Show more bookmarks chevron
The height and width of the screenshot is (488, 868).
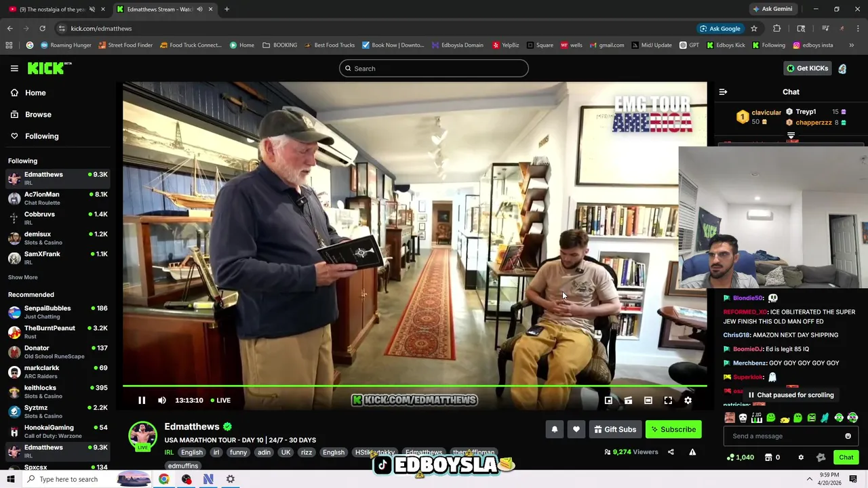pos(851,45)
